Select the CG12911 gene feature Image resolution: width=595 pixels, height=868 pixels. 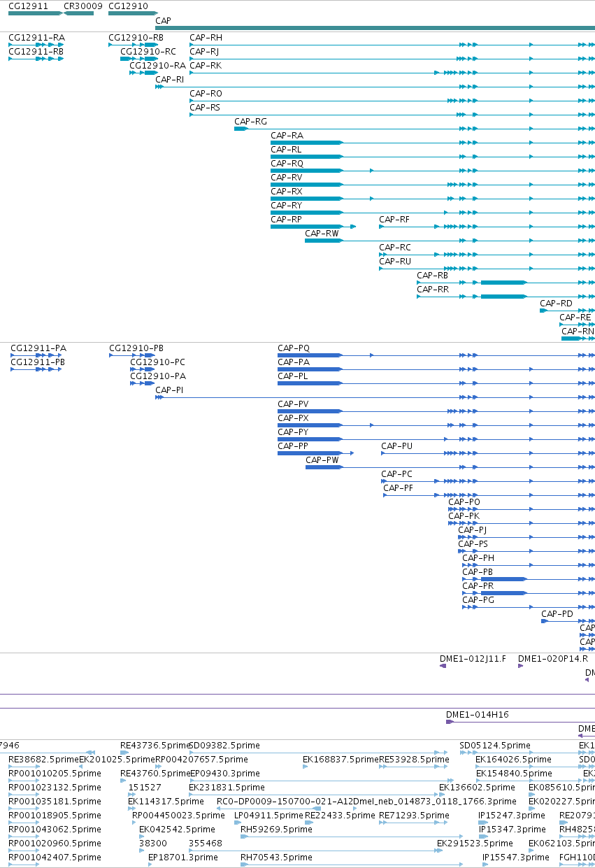[34, 13]
